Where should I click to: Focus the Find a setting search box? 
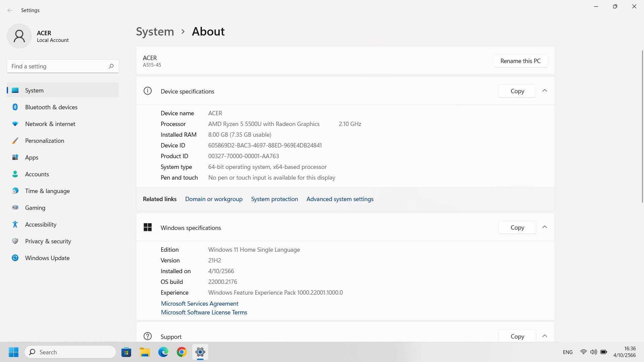(x=63, y=66)
